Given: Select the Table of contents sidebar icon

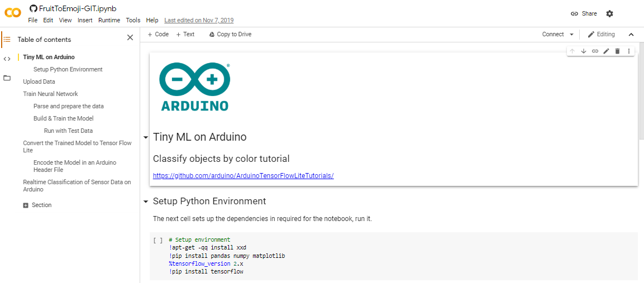Looking at the screenshot, I should click(7, 40).
